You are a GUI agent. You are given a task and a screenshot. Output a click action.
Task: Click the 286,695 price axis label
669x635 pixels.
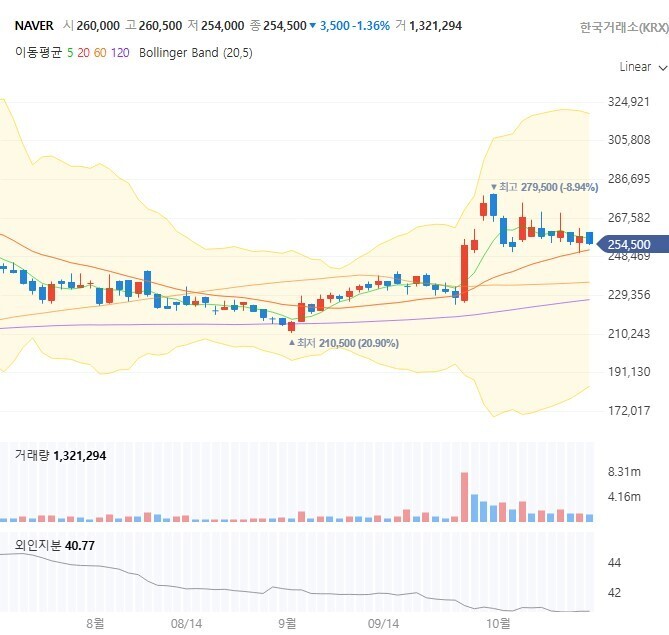629,178
